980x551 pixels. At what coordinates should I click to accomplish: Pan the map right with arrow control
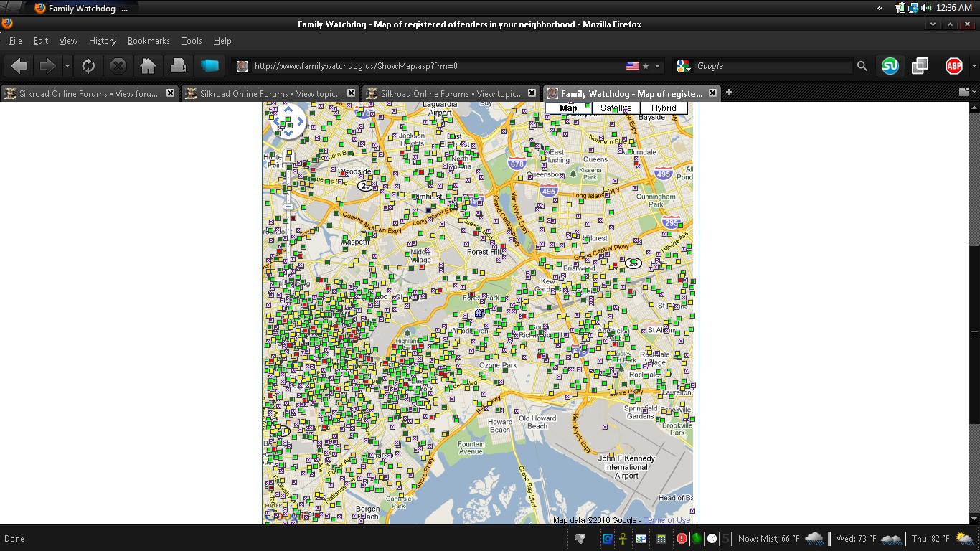301,121
